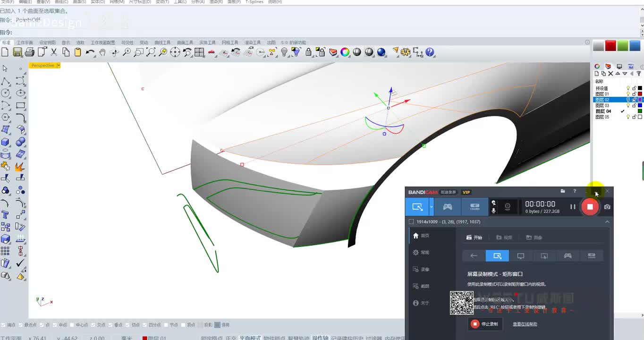This screenshot has height=340, width=644.
Task: Open the 网格工具 toolbar tab
Action: coord(230,42)
